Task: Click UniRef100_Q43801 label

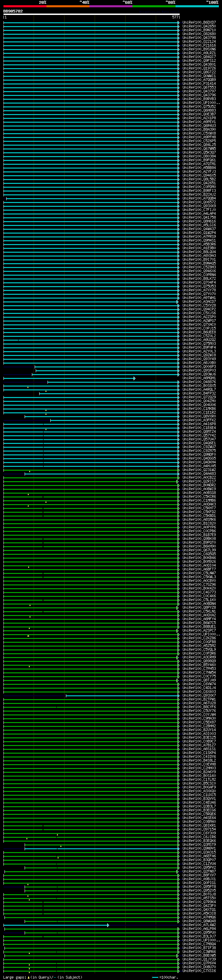Action: click(199, 65)
